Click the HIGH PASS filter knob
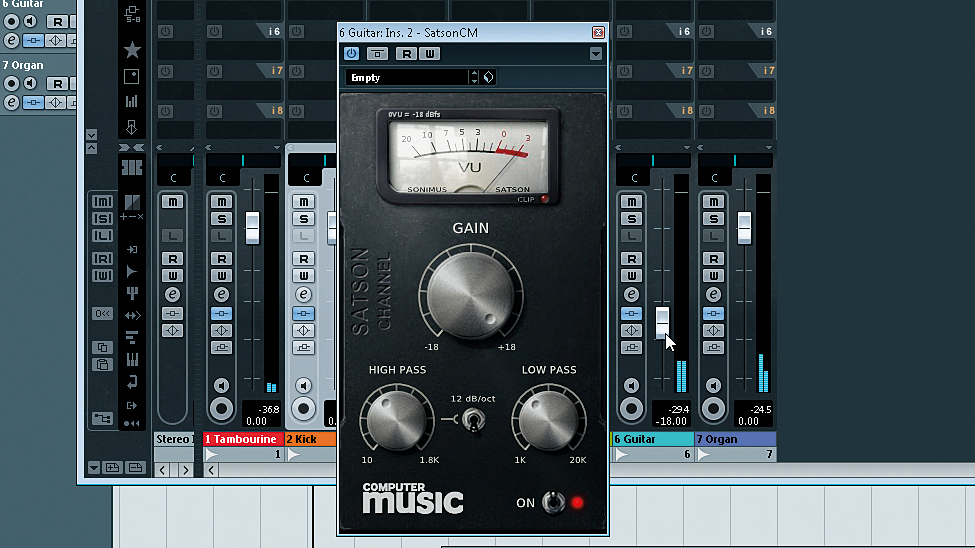This screenshot has height=548, width=975. point(396,419)
